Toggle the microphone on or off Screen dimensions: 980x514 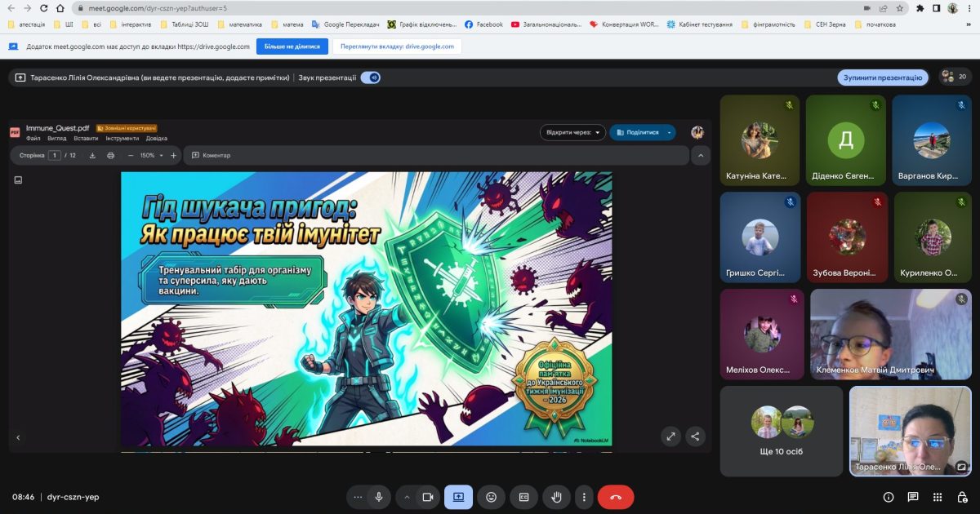pos(378,497)
